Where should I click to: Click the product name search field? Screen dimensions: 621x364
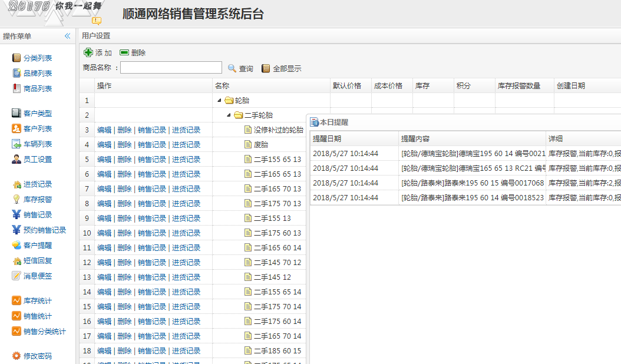(171, 68)
